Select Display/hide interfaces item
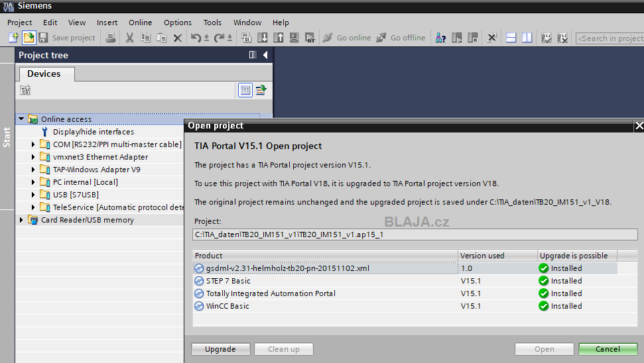644x363 pixels. pyautogui.click(x=94, y=132)
